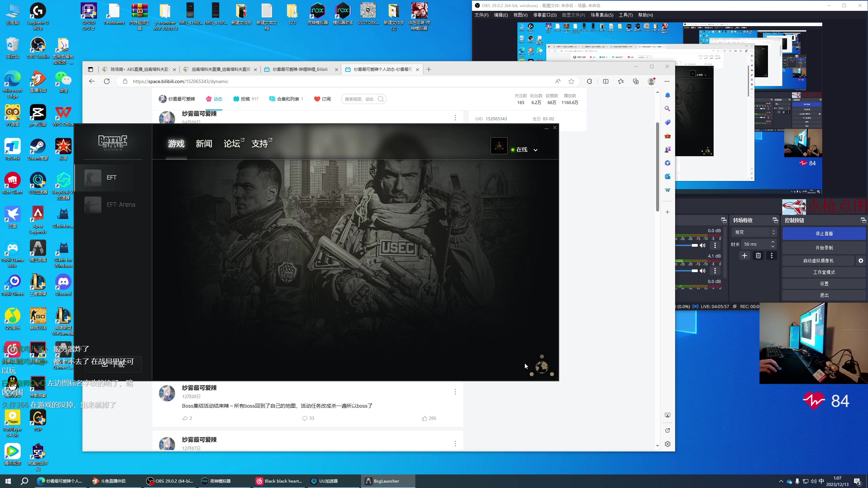Open the OBS transition three-dot options menu
The width and height of the screenshot is (868, 488).
tap(772, 256)
